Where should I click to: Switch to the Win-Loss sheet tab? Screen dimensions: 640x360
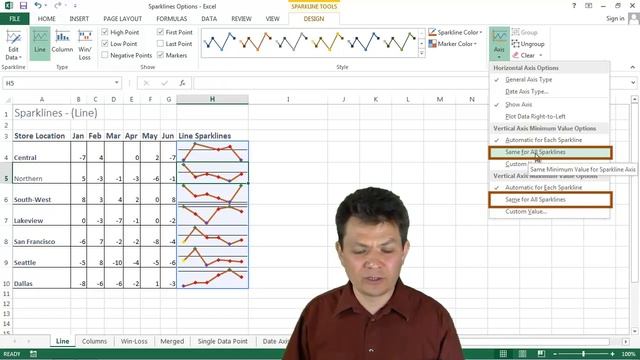pyautogui.click(x=134, y=341)
